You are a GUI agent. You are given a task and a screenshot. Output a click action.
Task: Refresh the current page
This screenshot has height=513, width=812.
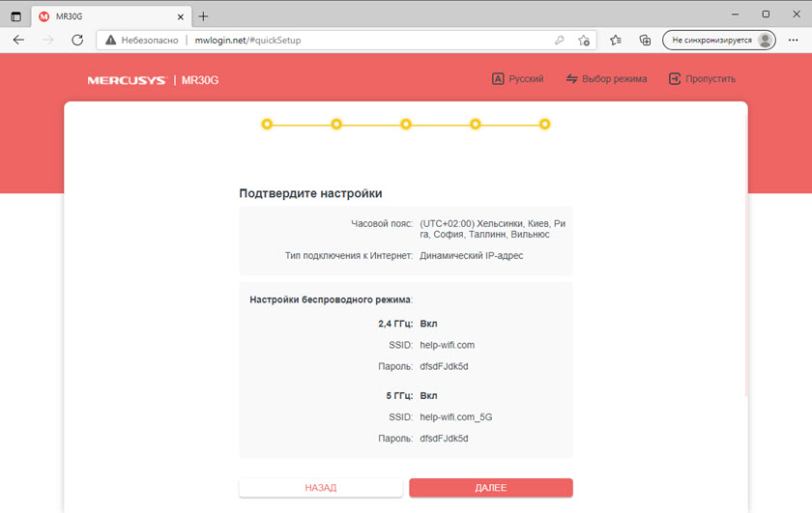[77, 40]
